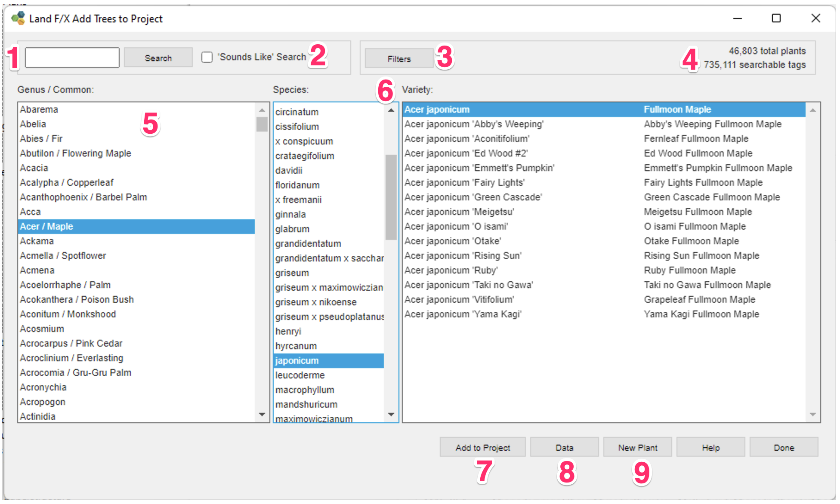Image resolution: width=840 pixels, height=504 pixels.
Task: Select griseum x nikoense species
Action: coord(329,302)
